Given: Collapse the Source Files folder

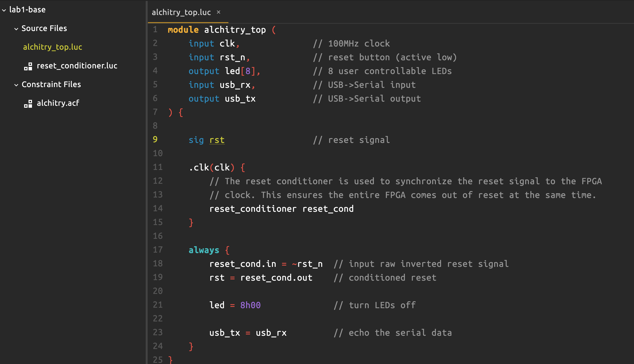Looking at the screenshot, I should [16, 29].
